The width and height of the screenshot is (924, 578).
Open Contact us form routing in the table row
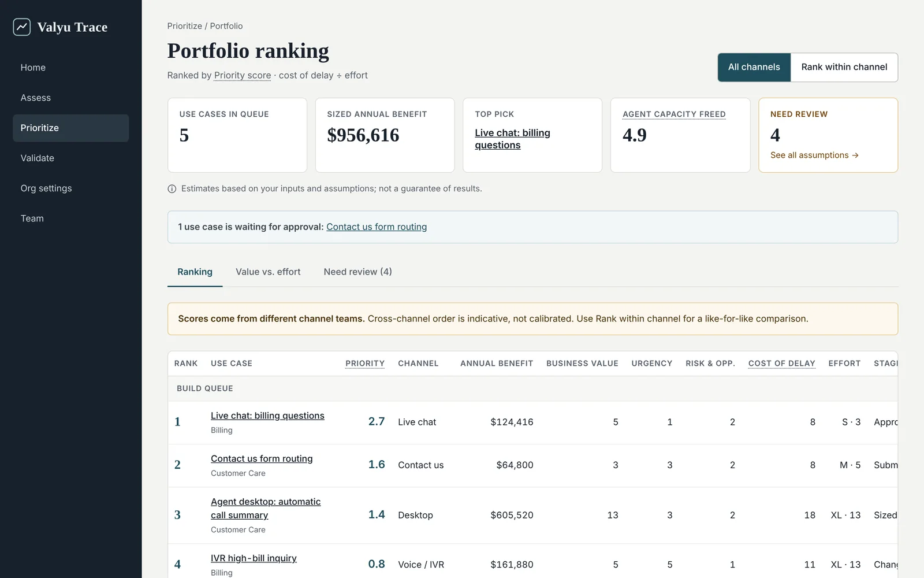click(262, 458)
